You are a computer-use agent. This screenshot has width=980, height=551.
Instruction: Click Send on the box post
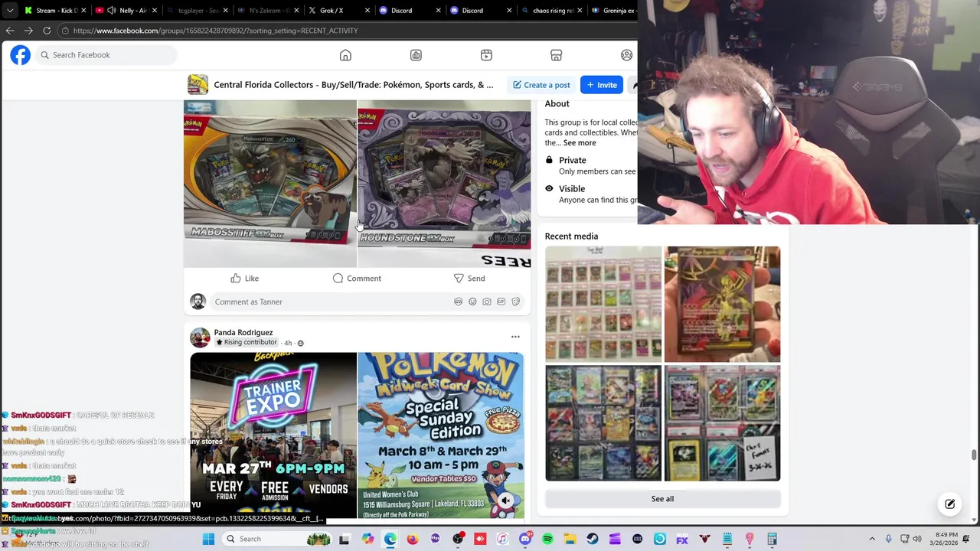point(469,279)
